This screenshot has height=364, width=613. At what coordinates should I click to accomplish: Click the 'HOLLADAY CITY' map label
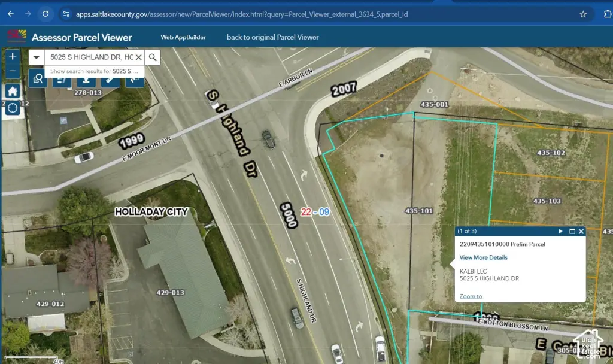[x=151, y=212]
